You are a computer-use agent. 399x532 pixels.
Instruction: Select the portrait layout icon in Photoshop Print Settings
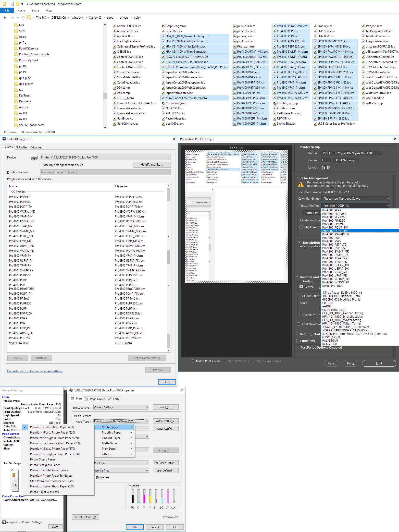pos(323,168)
